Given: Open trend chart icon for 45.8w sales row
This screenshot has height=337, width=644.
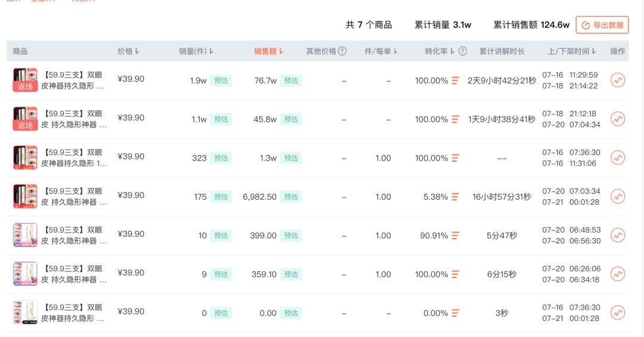Looking at the screenshot, I should click(617, 119).
